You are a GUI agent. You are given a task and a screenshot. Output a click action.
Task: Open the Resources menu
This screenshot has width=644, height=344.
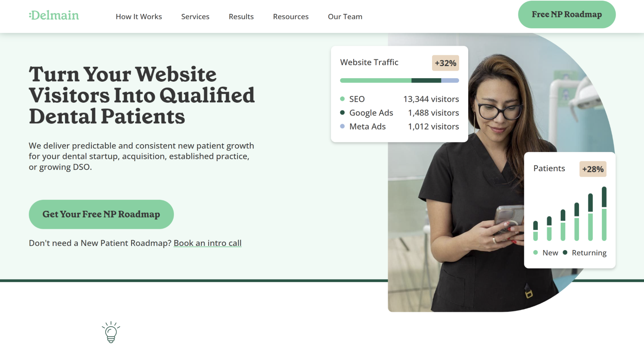pyautogui.click(x=291, y=17)
